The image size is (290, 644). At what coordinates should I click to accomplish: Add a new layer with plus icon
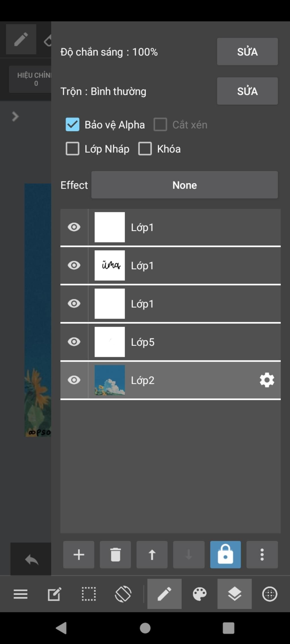point(79,555)
